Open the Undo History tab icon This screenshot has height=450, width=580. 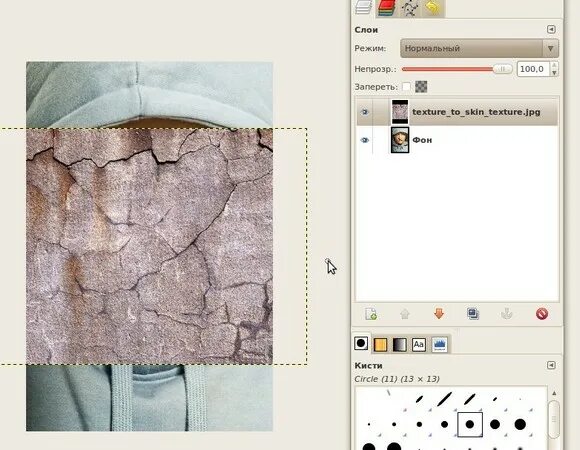coord(432,8)
